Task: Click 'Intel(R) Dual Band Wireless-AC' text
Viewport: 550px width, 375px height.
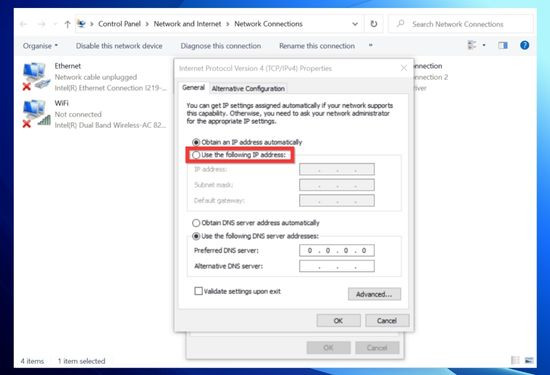Action: pyautogui.click(x=110, y=125)
